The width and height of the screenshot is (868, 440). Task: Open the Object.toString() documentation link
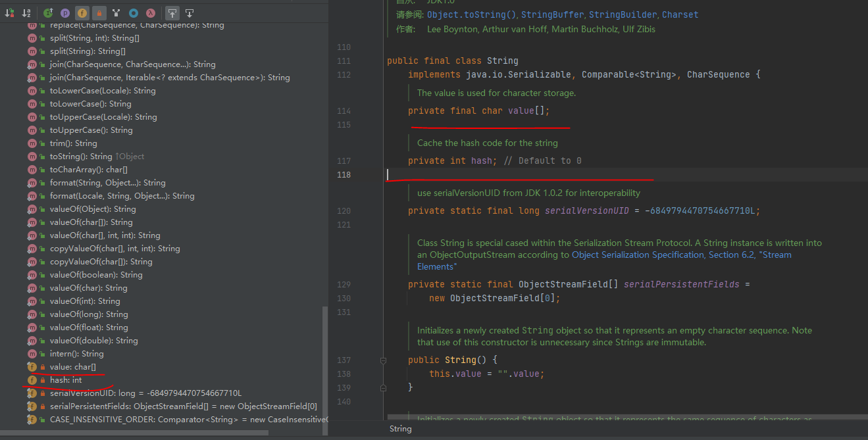472,14
